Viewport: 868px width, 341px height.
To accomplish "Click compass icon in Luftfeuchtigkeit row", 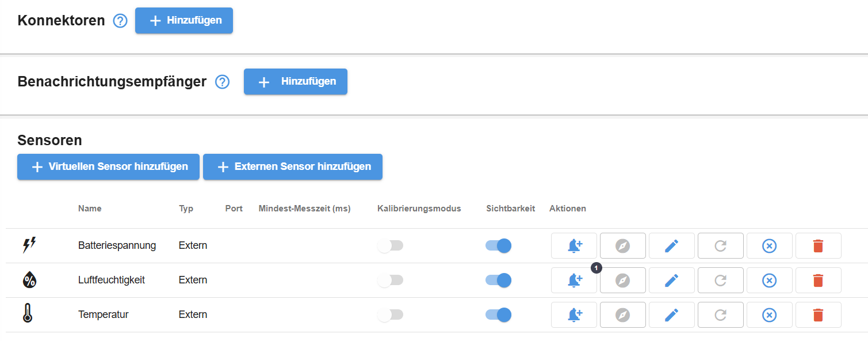I will [x=622, y=281].
